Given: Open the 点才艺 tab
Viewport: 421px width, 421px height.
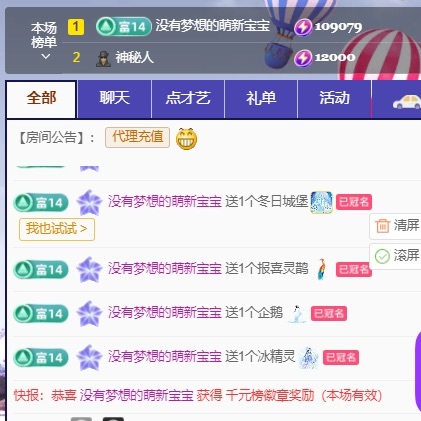Looking at the screenshot, I should 188,99.
